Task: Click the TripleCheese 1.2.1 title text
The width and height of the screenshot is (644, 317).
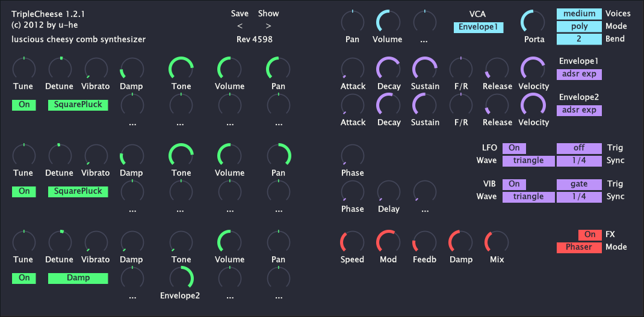Action: click(x=49, y=14)
